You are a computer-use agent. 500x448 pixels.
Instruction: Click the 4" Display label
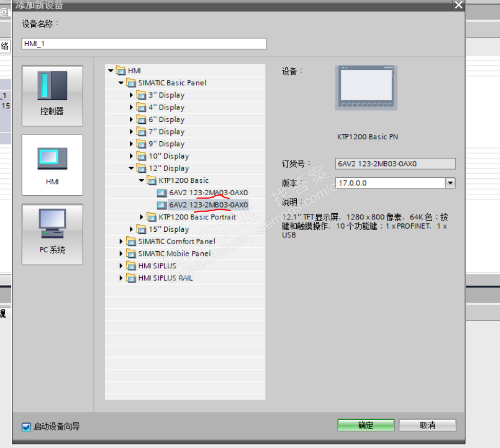tap(166, 107)
